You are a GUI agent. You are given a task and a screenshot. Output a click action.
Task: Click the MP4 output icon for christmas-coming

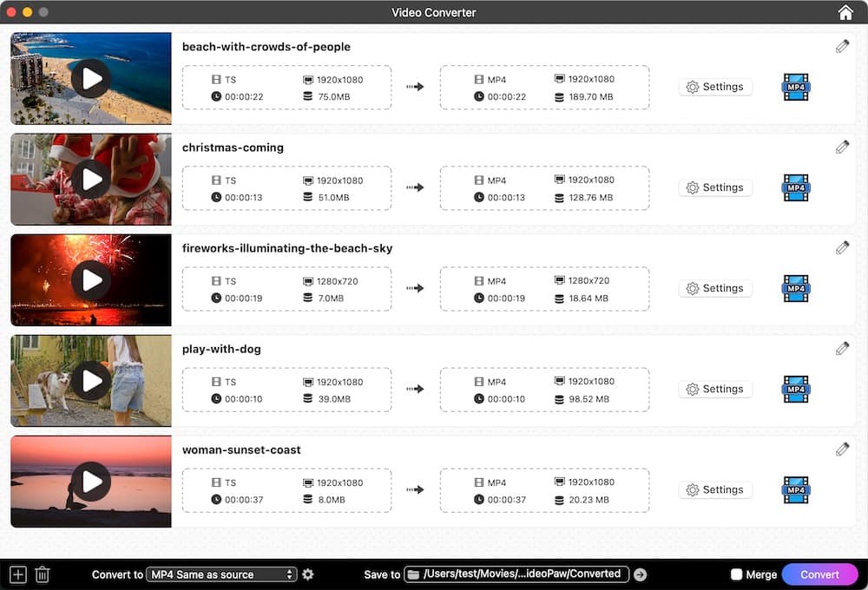coord(795,187)
